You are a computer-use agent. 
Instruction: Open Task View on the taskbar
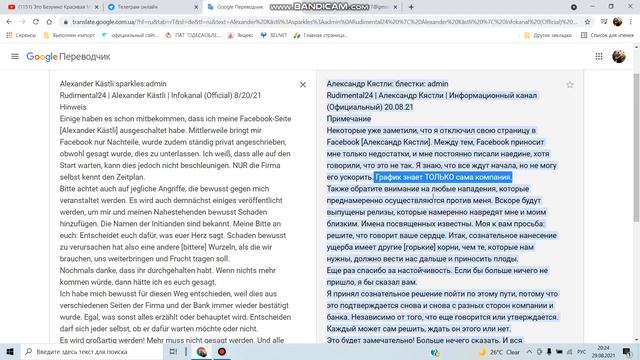[173, 351]
